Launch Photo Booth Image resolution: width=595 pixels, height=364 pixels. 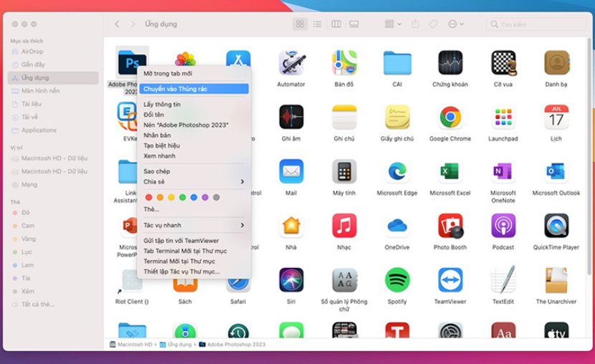point(450,226)
